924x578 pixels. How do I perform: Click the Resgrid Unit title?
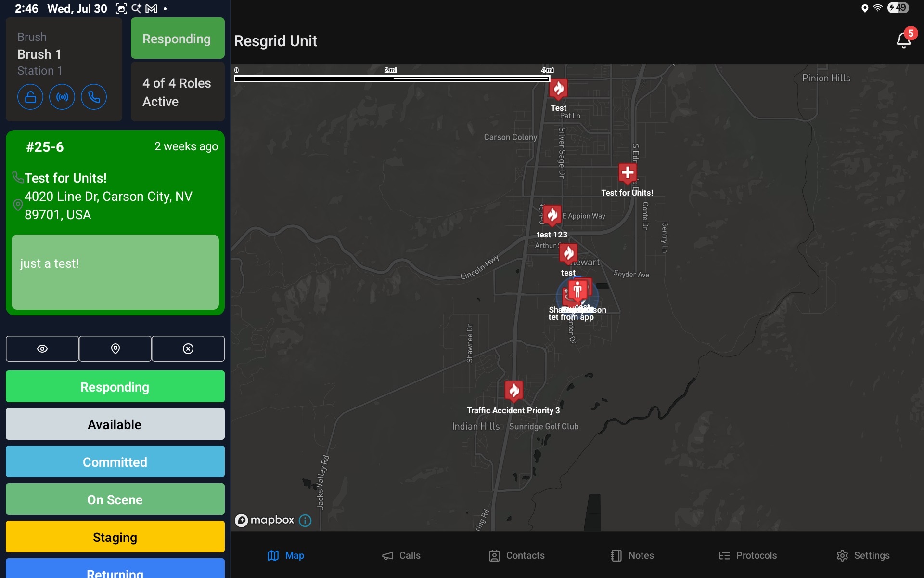tap(276, 41)
